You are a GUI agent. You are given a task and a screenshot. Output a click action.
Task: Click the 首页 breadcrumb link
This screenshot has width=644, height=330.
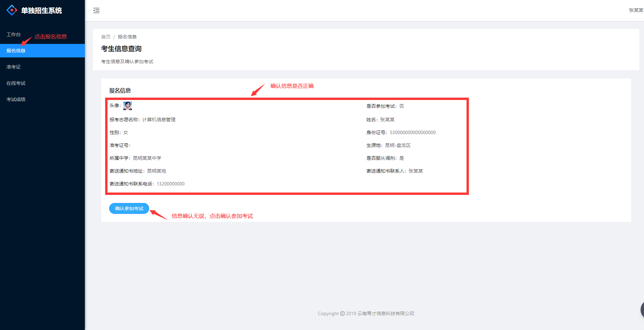105,37
